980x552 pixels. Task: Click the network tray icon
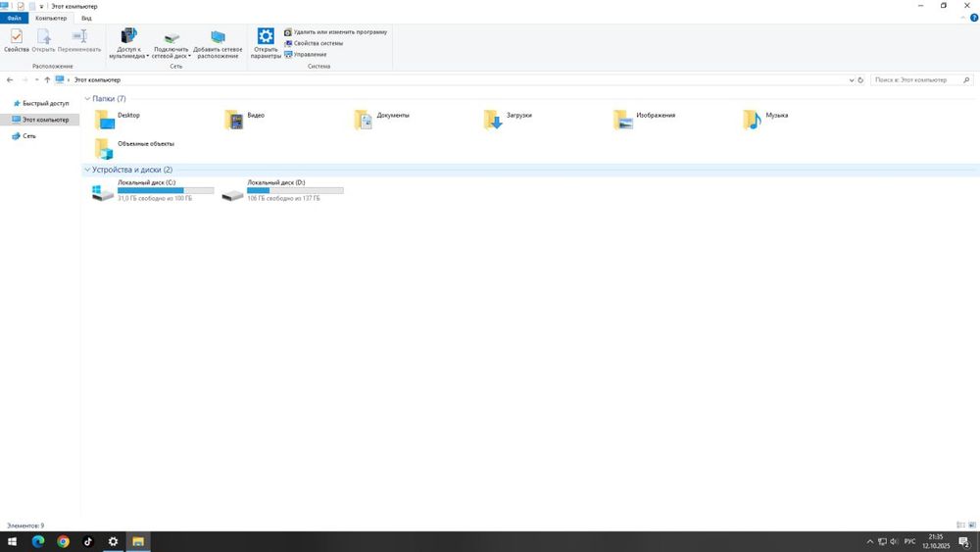883,541
